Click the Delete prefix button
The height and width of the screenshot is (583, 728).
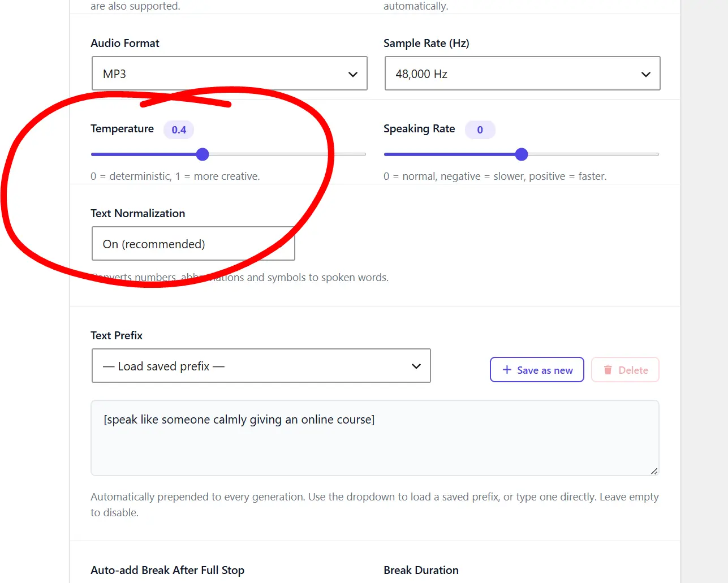625,370
